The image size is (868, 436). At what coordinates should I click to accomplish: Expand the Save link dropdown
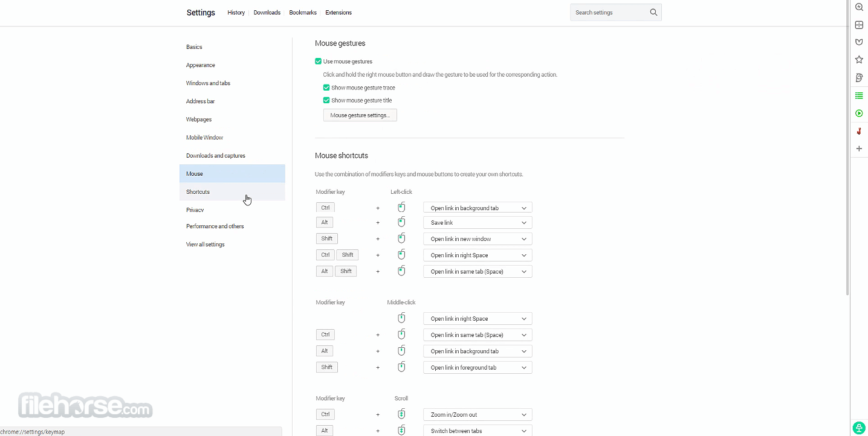coord(478,223)
